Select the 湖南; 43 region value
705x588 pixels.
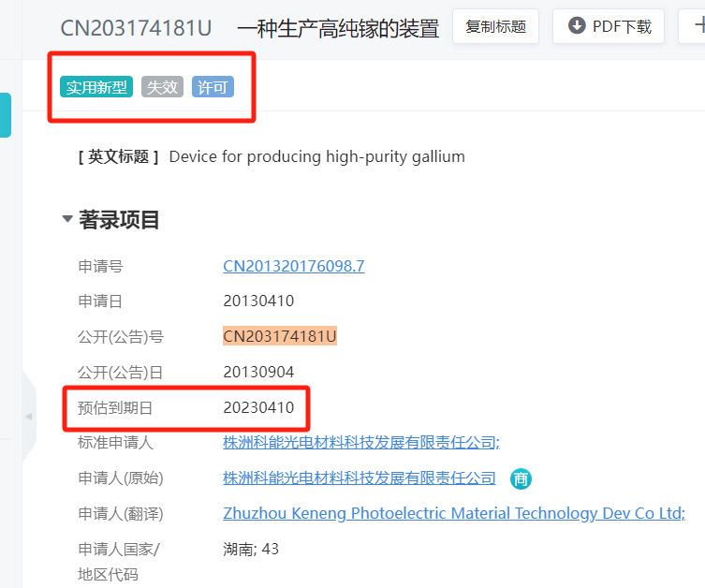251,549
